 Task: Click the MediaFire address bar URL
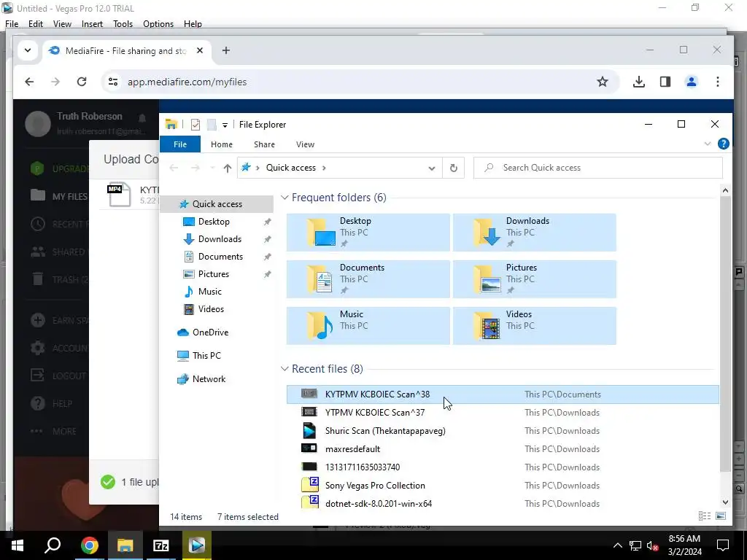coord(187,82)
